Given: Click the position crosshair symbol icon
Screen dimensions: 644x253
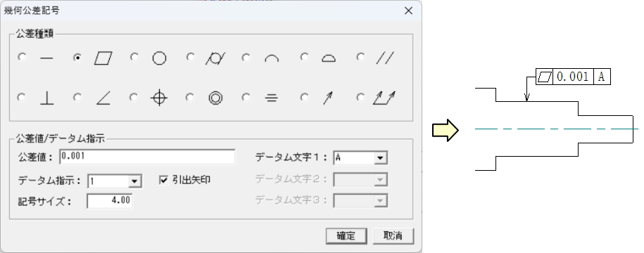Looking at the screenshot, I should coord(159,98).
